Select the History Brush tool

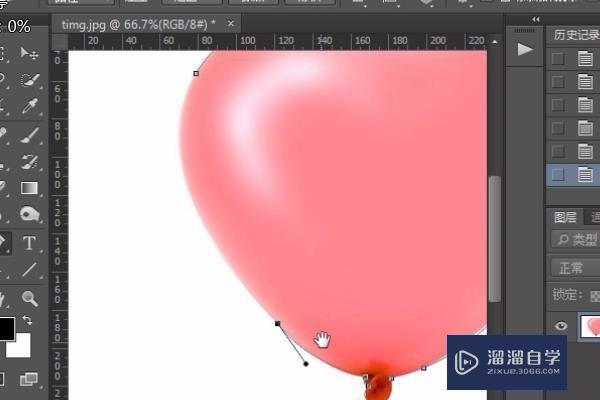tap(29, 162)
